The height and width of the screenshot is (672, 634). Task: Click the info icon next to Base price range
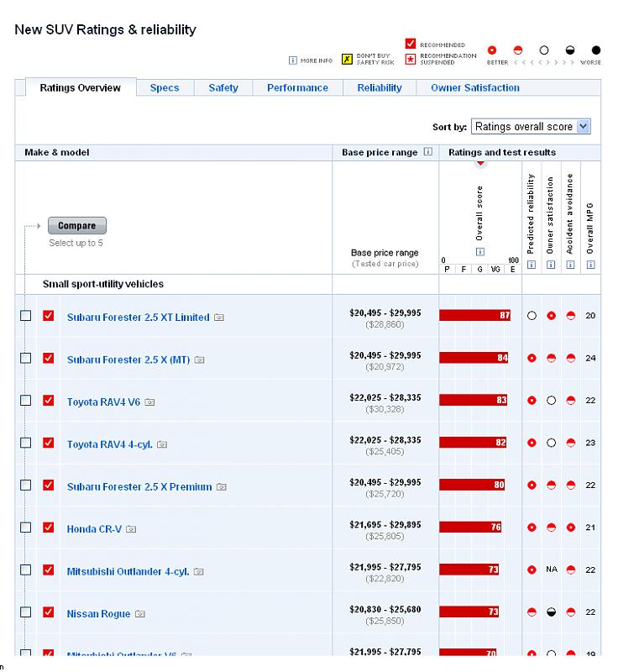(428, 152)
